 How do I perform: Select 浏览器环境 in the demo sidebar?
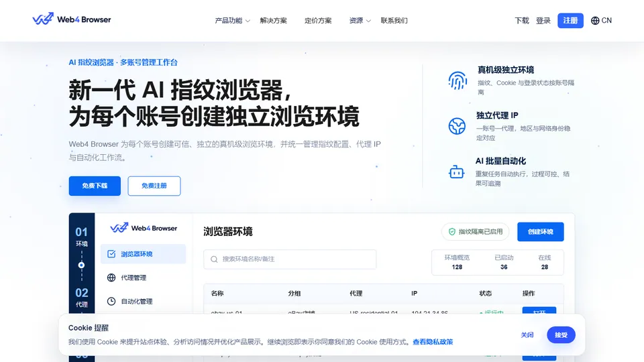(144, 254)
